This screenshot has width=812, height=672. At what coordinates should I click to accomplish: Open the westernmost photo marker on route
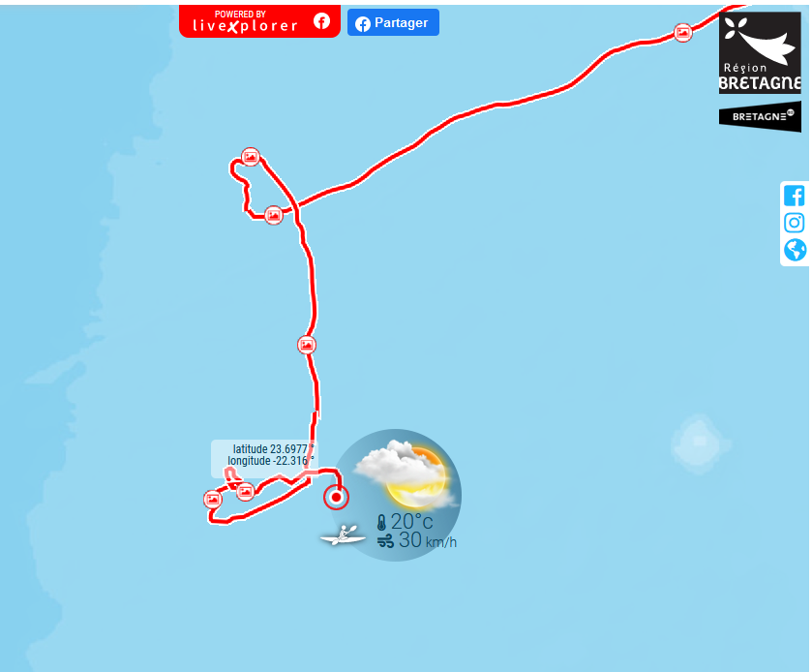[213, 500]
